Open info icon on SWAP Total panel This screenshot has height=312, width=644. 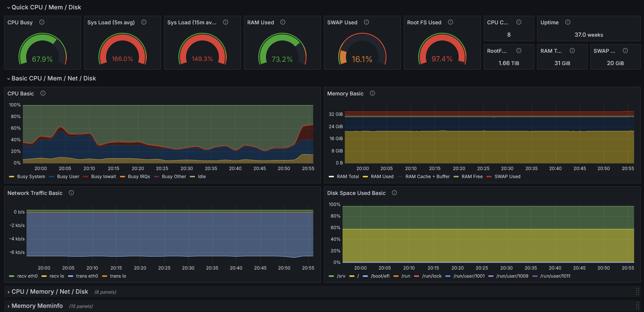tap(625, 51)
